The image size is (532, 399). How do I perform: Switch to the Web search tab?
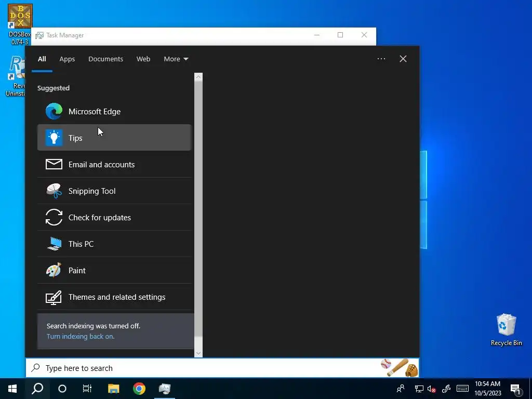click(x=143, y=59)
